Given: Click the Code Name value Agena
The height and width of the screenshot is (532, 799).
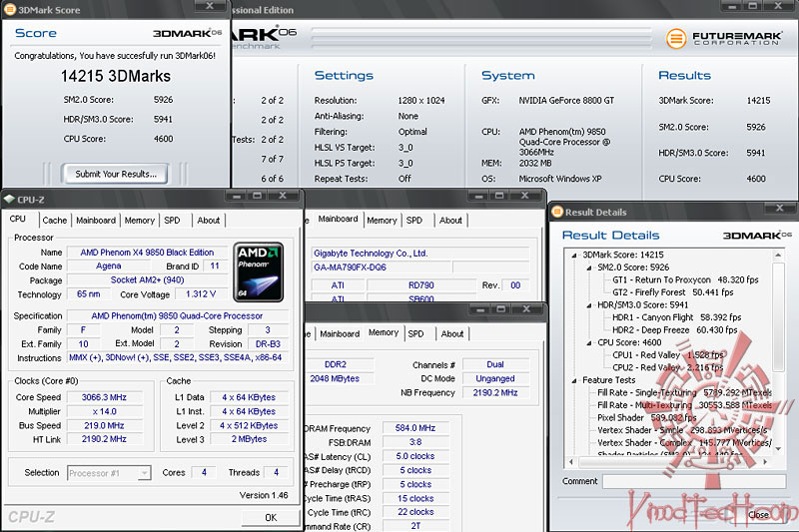Looking at the screenshot, I should pos(109,266).
